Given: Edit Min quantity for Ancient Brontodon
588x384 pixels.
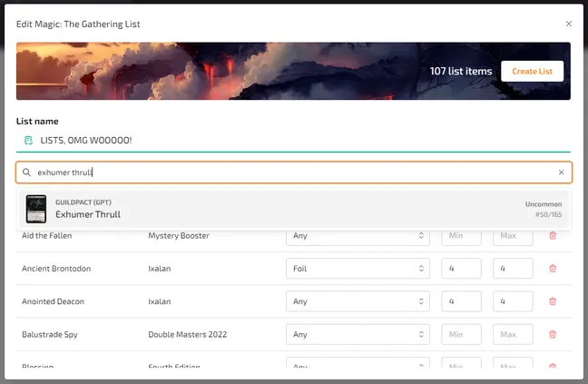Looking at the screenshot, I should click(461, 269).
